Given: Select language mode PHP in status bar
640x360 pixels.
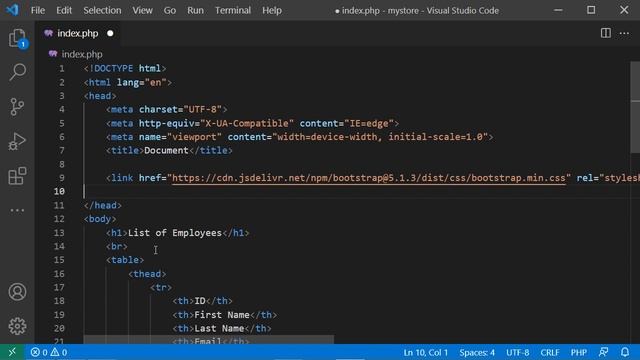Looking at the screenshot, I should pos(578,352).
